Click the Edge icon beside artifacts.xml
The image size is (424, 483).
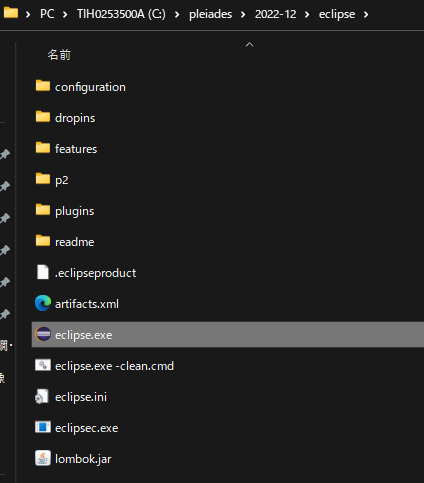(x=43, y=303)
